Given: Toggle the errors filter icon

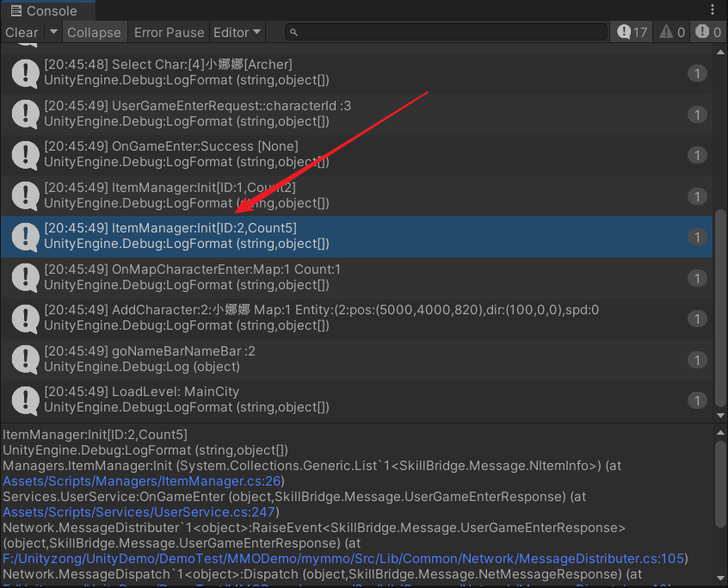Looking at the screenshot, I should [707, 32].
